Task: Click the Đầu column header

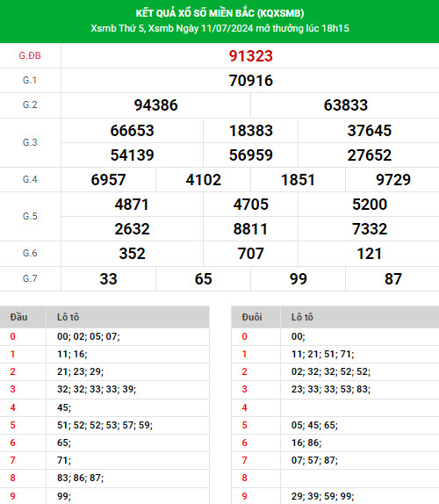Action: coord(18,317)
